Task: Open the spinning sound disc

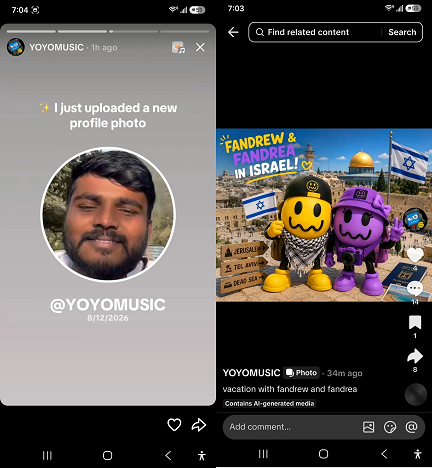Action: [x=416, y=394]
